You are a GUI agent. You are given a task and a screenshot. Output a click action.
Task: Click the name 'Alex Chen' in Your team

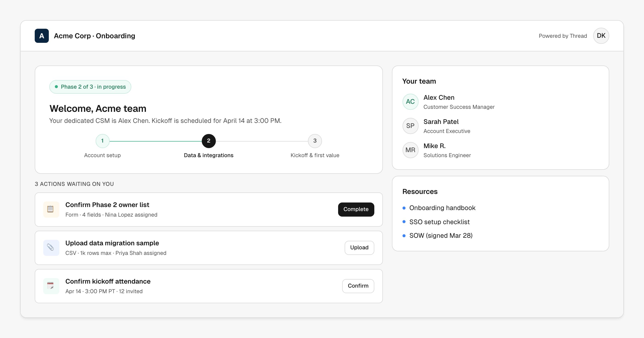click(x=439, y=97)
